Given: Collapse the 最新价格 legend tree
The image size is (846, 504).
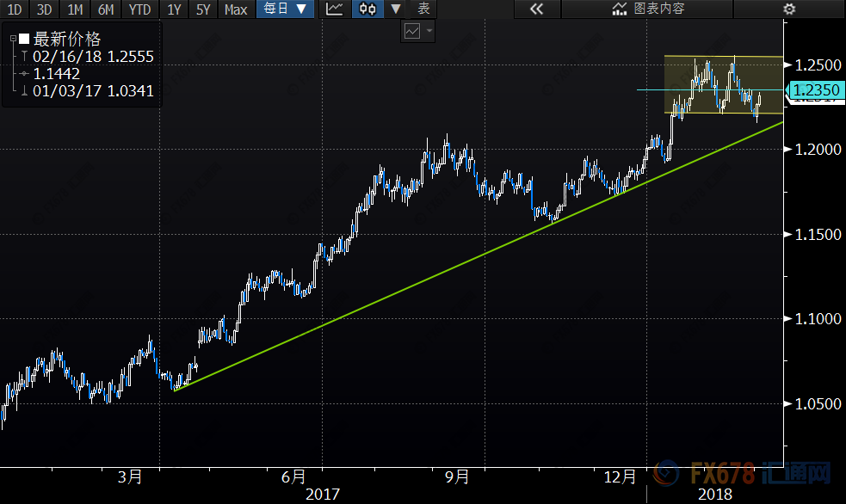Looking at the screenshot, I should click(x=12, y=40).
